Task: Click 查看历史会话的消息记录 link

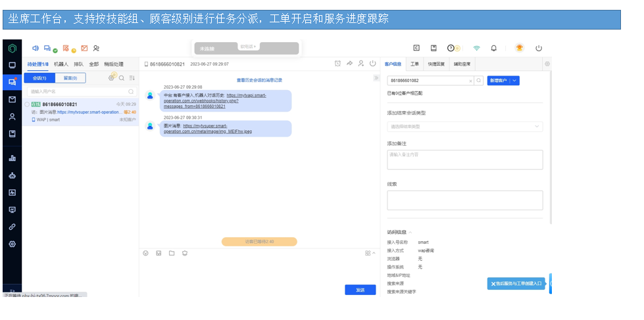Action: 259,80
